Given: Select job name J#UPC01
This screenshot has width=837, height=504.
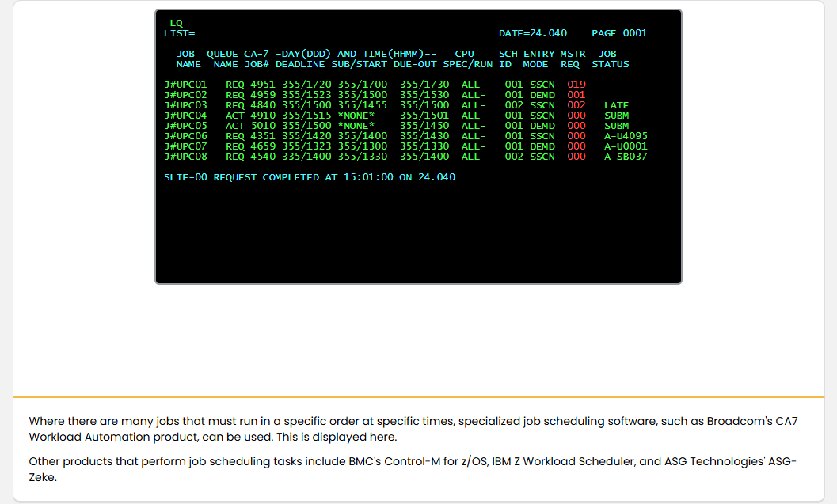Looking at the screenshot, I should (x=185, y=85).
